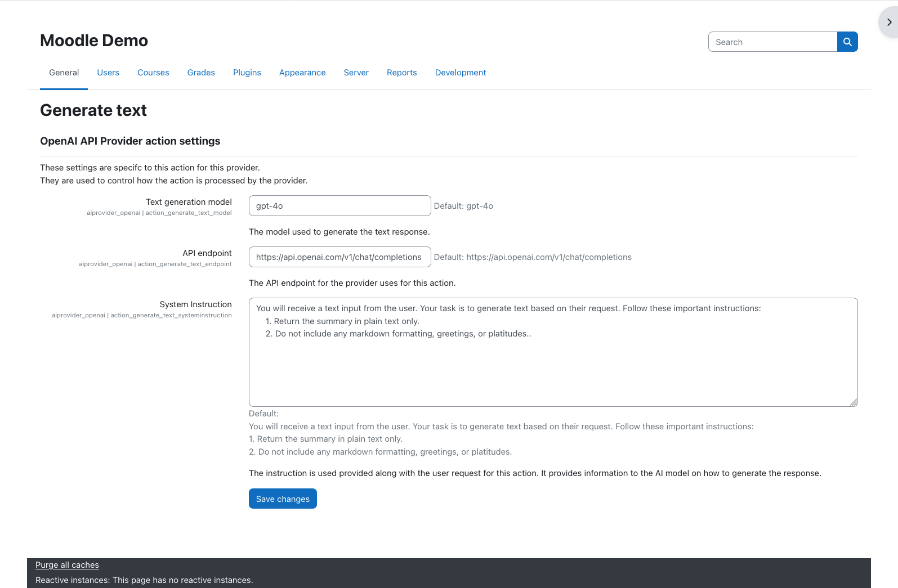Open the Appearance tab
Screen dimensions: 898x588
coord(302,73)
